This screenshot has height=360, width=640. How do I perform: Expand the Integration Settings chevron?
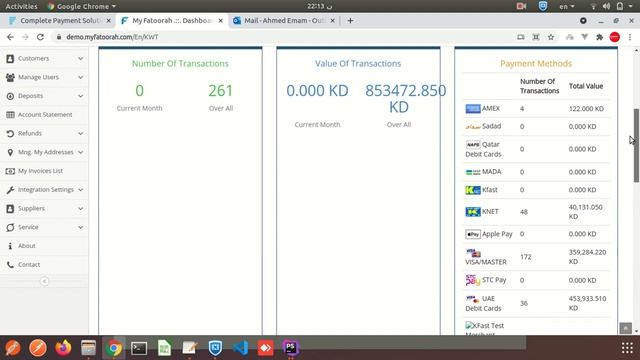(80, 190)
